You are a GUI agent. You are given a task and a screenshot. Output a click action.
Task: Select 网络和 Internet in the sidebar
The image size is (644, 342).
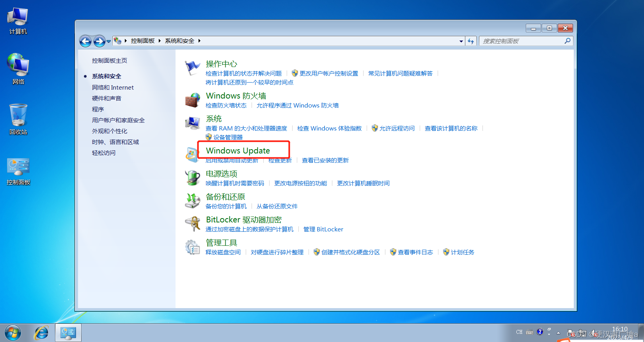113,87
